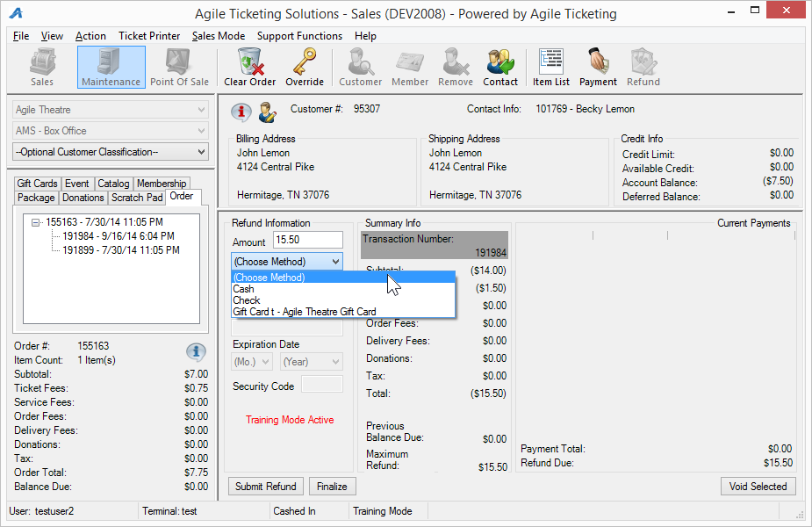
Task: Open the File menu
Action: point(21,36)
